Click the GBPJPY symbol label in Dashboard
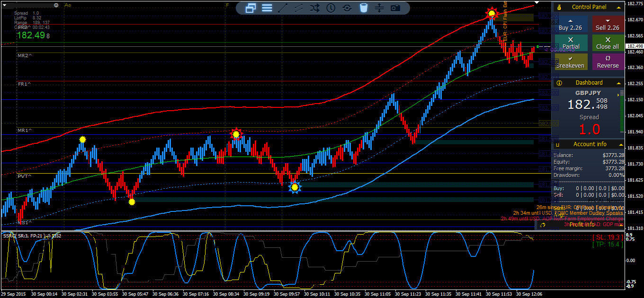This screenshot has width=644, height=298. click(588, 93)
